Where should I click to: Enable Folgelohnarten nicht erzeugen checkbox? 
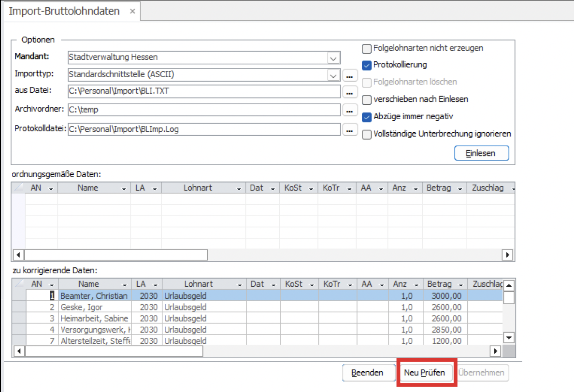click(x=366, y=49)
